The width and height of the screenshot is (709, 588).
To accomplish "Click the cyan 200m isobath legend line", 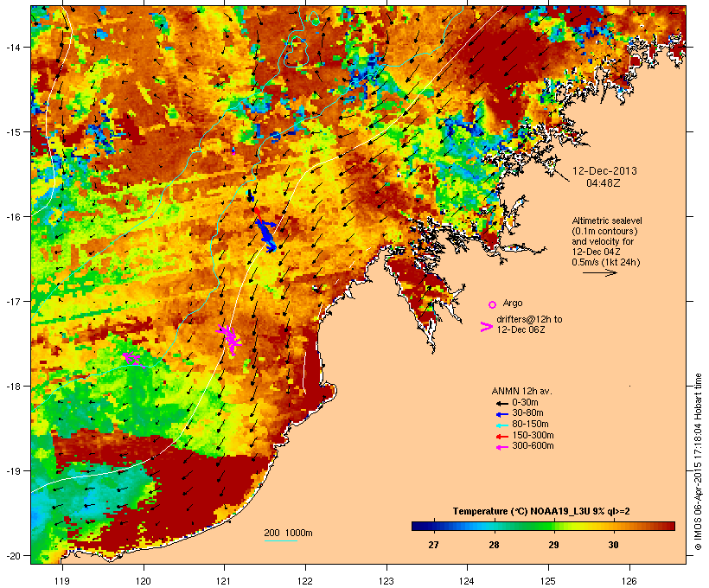I will pos(280,540).
